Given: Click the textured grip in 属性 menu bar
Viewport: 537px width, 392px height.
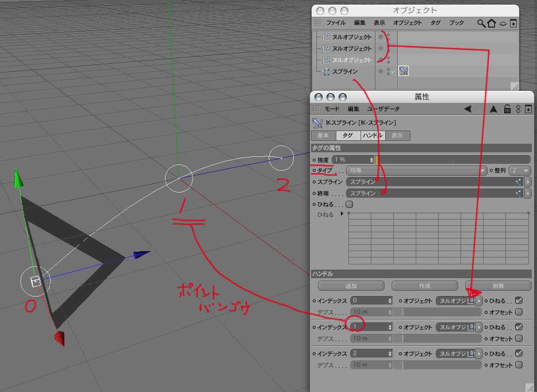Looking at the screenshot, I should pyautogui.click(x=316, y=109).
